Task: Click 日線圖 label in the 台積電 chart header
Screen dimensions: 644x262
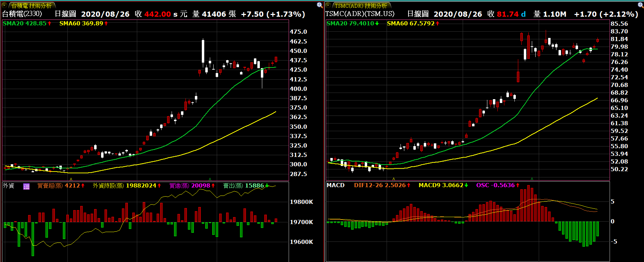Action: pyautogui.click(x=66, y=14)
